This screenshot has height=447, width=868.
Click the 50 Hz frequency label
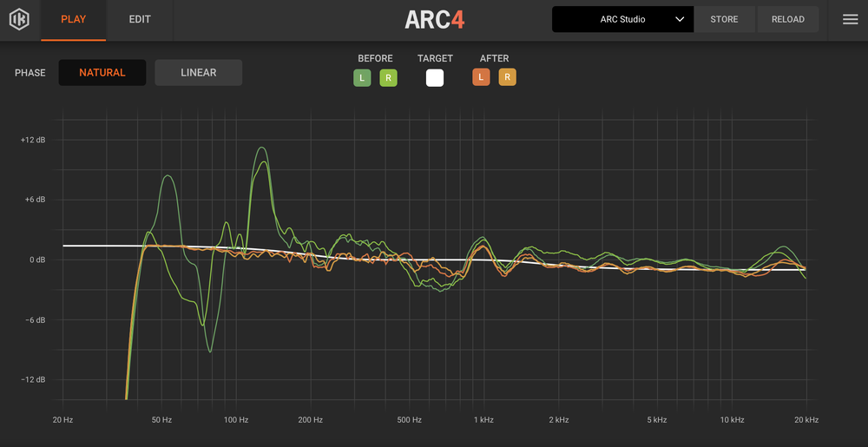pyautogui.click(x=161, y=420)
